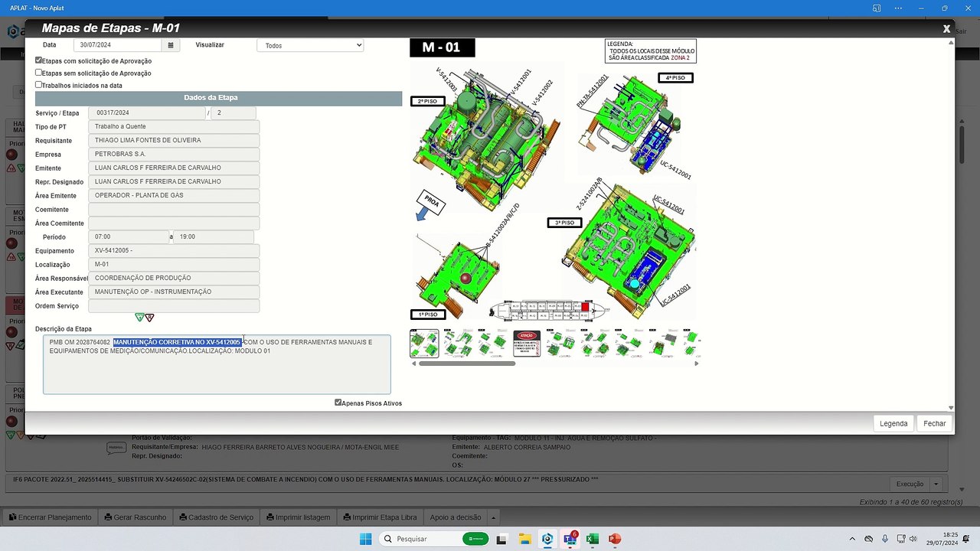This screenshot has width=980, height=551.
Task: Click the Fechar button
Action: point(935,423)
